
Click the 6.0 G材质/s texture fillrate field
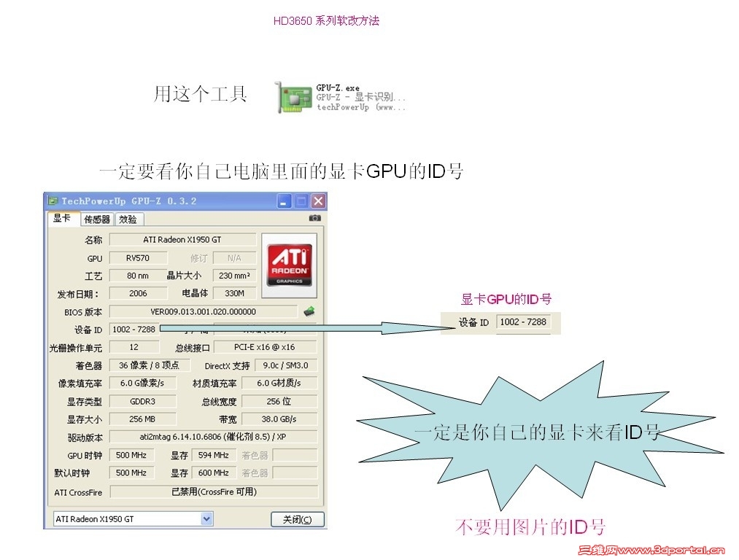click(279, 383)
